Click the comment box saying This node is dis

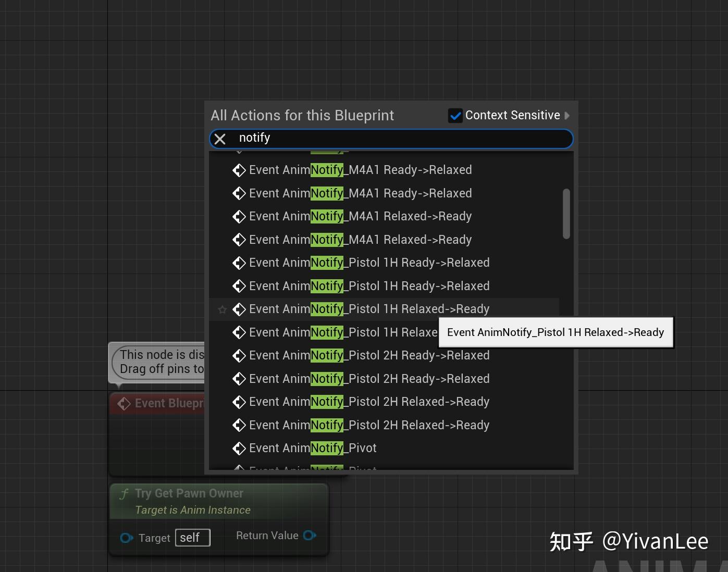pos(156,362)
